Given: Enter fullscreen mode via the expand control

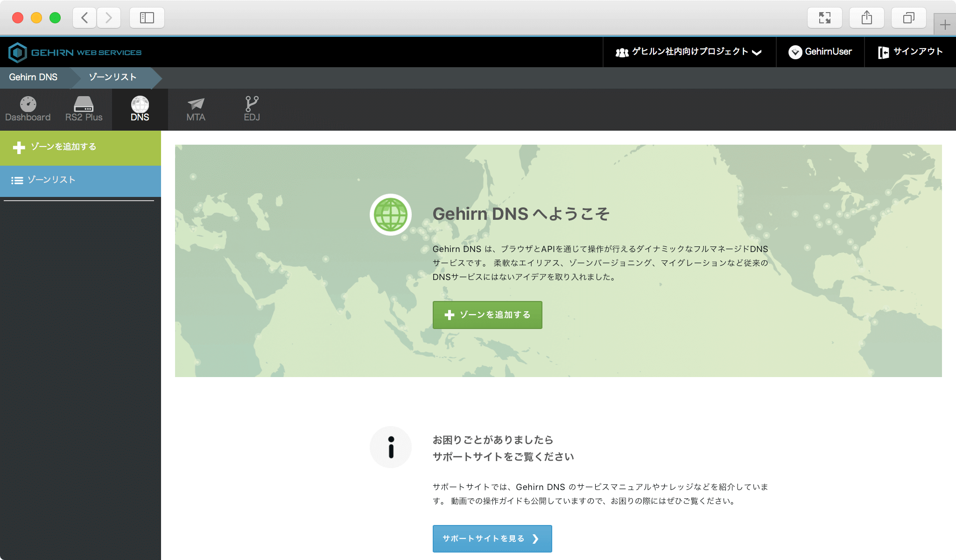Looking at the screenshot, I should [x=825, y=17].
